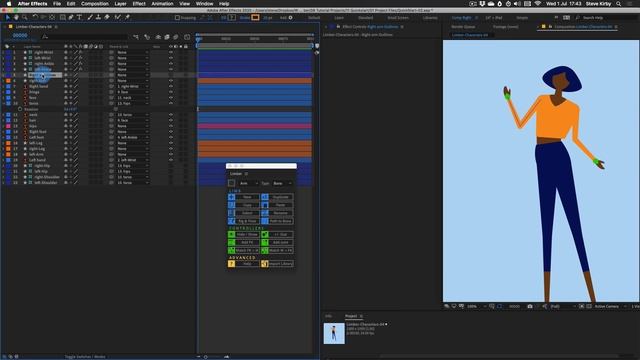
Task: Tick the square checkbox in the Limber panel
Action: coord(231,183)
